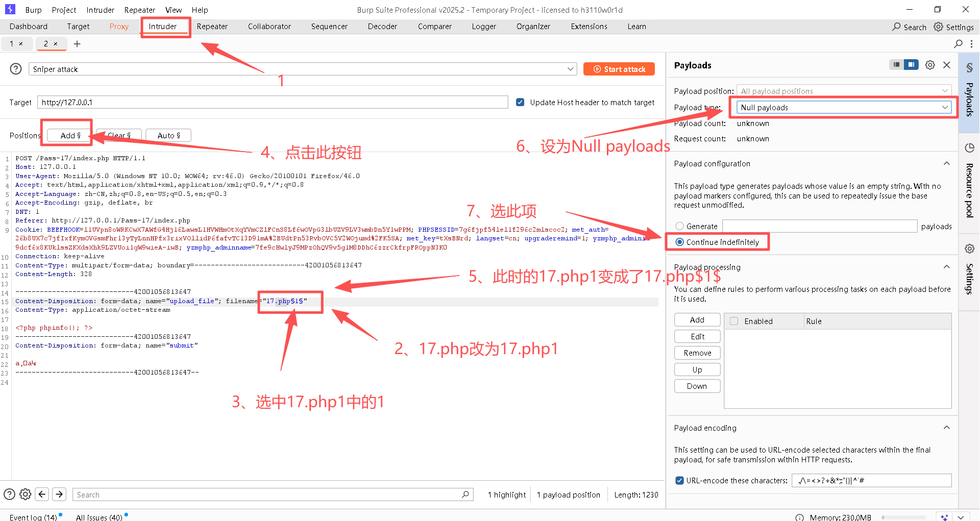Open Payloads panel gear settings
Screen dimensions: 980x521
tap(930, 65)
